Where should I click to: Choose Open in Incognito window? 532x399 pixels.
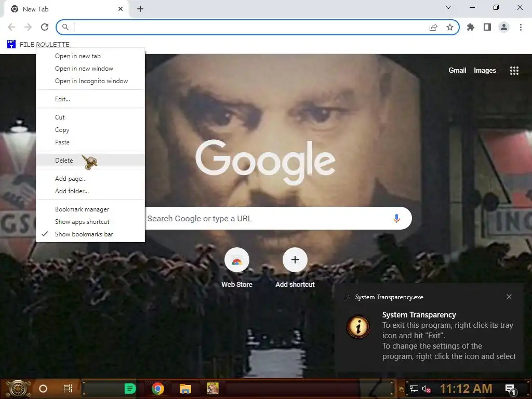[90, 81]
